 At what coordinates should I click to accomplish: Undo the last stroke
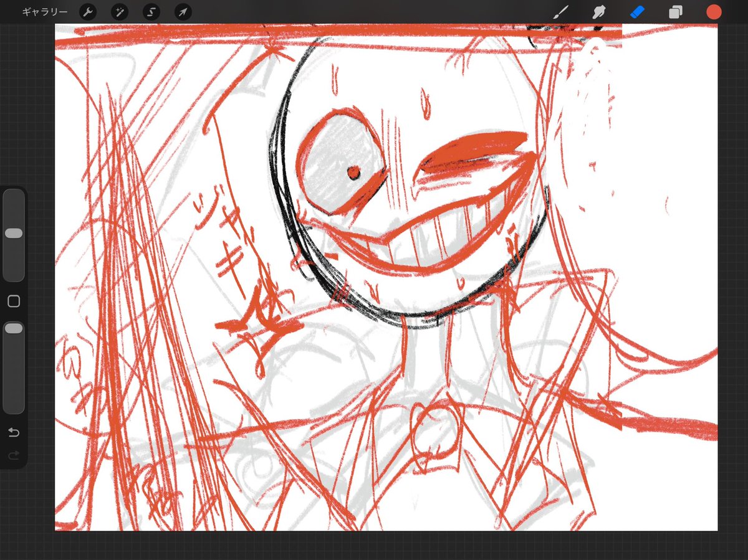tap(14, 432)
